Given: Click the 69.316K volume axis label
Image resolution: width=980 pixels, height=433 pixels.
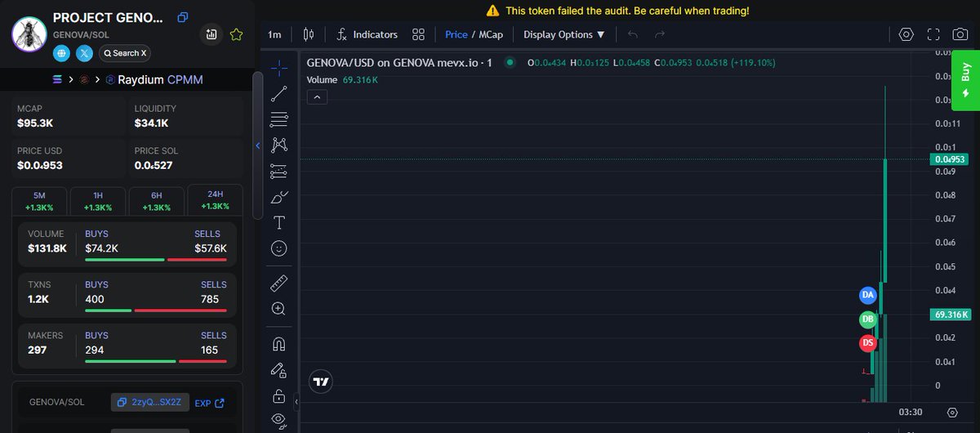Looking at the screenshot, I should (951, 315).
